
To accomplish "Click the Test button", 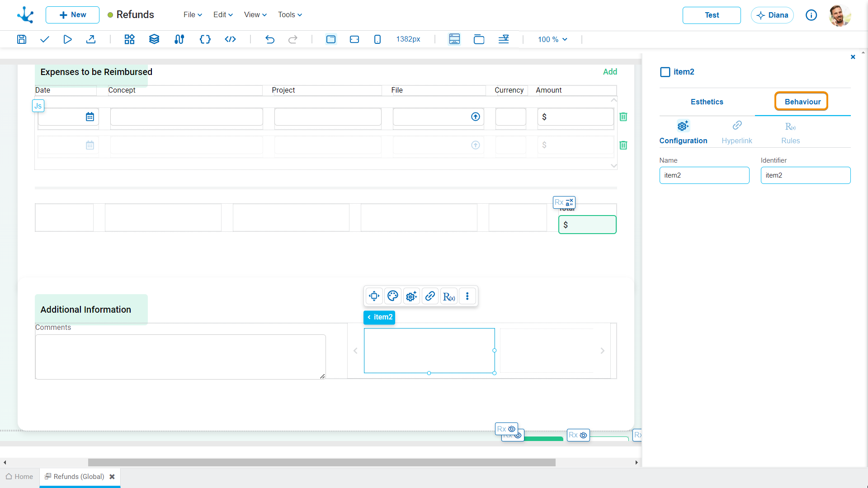I will [x=712, y=15].
